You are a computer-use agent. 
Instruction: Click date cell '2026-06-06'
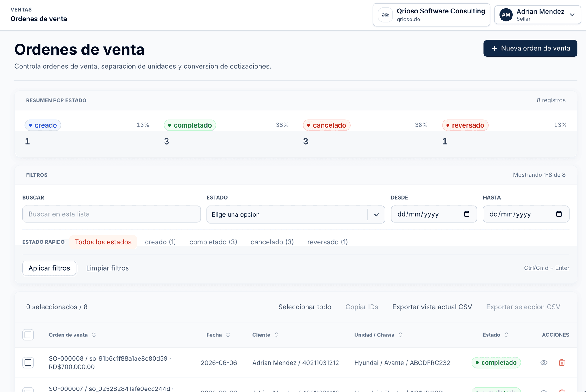point(219,363)
